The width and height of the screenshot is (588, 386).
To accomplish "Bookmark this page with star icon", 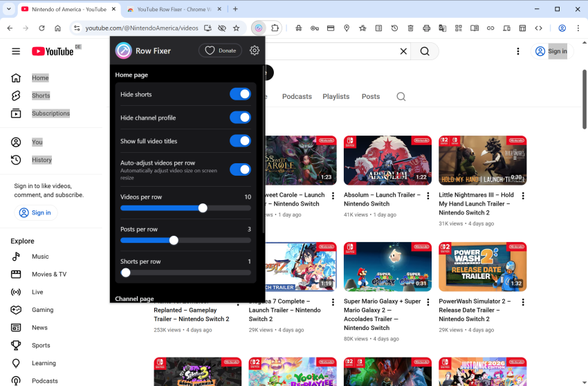I will pyautogui.click(x=236, y=28).
